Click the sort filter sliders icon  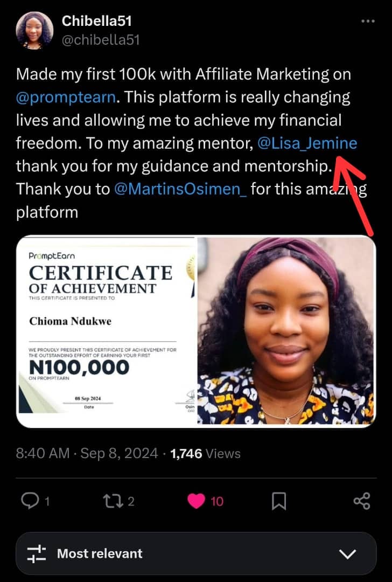pos(37,553)
